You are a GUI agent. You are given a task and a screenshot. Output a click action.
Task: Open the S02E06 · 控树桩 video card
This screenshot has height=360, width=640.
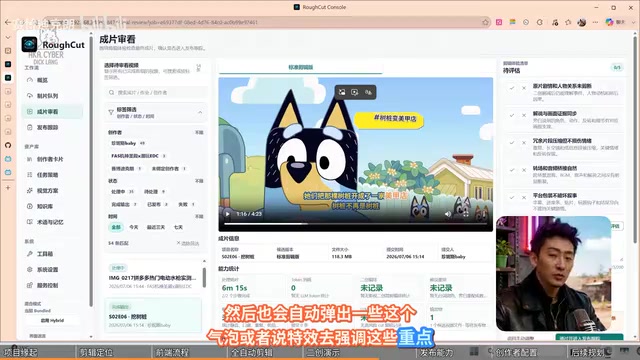pos(153,316)
